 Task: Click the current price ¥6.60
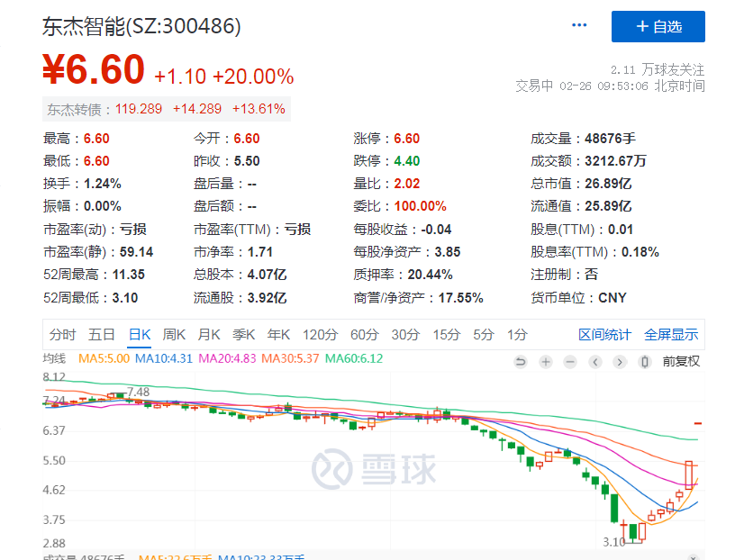tap(94, 69)
